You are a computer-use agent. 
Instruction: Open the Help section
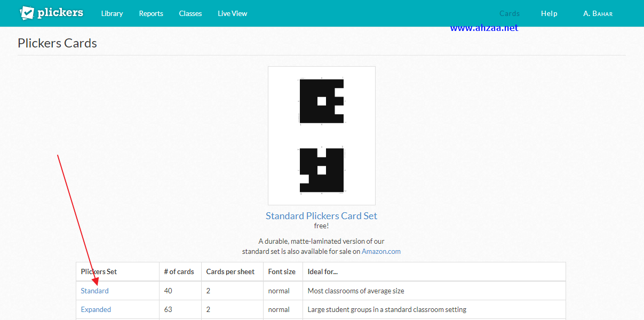548,13
